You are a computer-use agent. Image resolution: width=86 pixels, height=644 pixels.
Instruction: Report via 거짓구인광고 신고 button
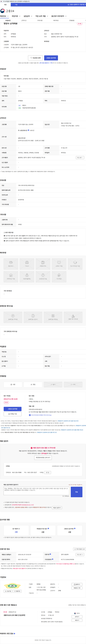80,549
